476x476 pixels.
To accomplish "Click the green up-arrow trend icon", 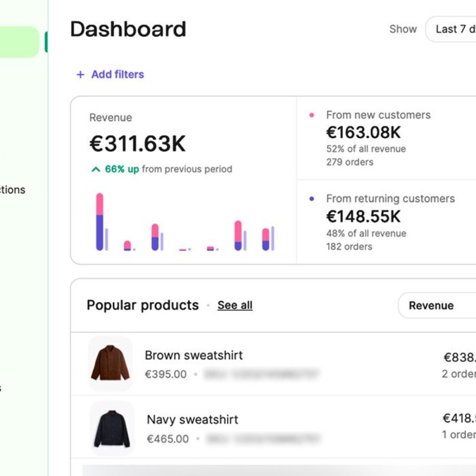I will tap(96, 169).
